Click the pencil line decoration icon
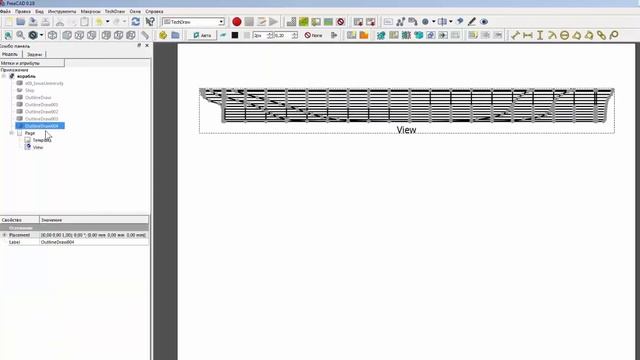Screen dimensions: 640x360 pyautogui.click(x=472, y=22)
